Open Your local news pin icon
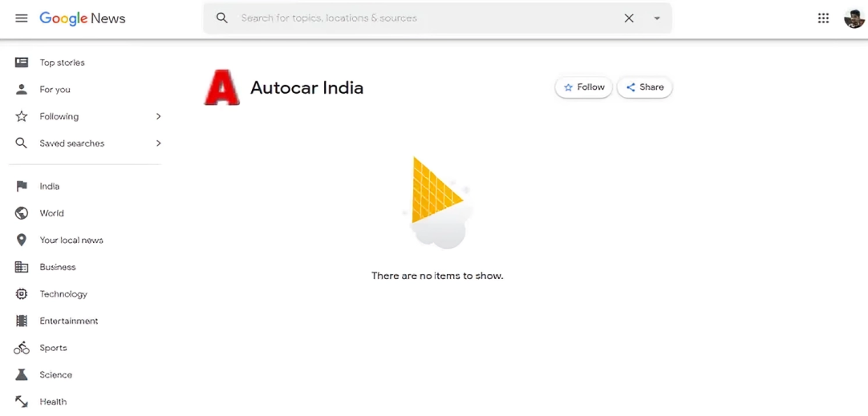The height and width of the screenshot is (416, 868). pos(22,240)
